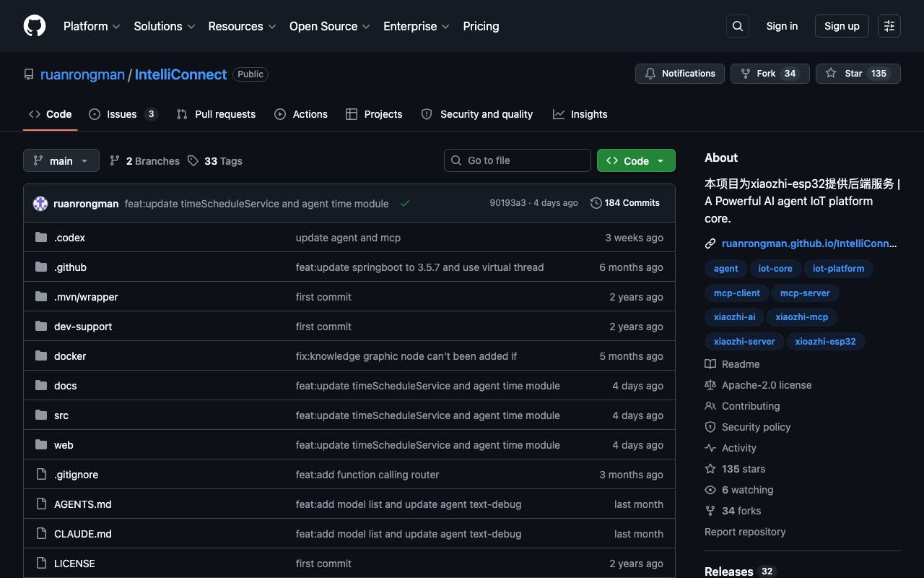Viewport: 924px width, 578px height.
Task: Star the IntelliConnect repository
Action: click(858, 74)
